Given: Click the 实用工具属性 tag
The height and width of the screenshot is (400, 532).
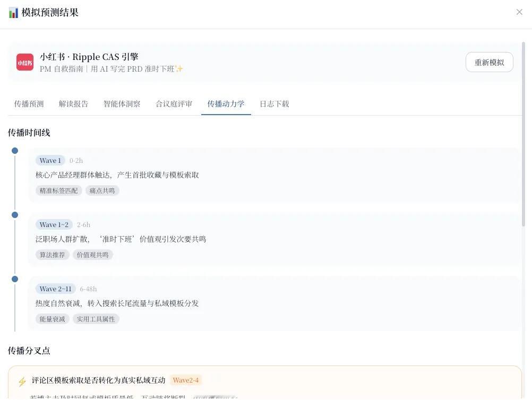Looking at the screenshot, I should 96,319.
